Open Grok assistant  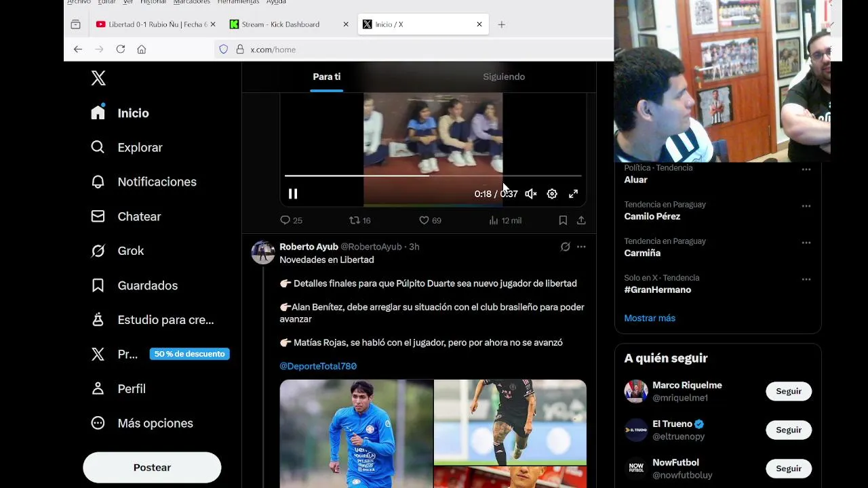117,251
